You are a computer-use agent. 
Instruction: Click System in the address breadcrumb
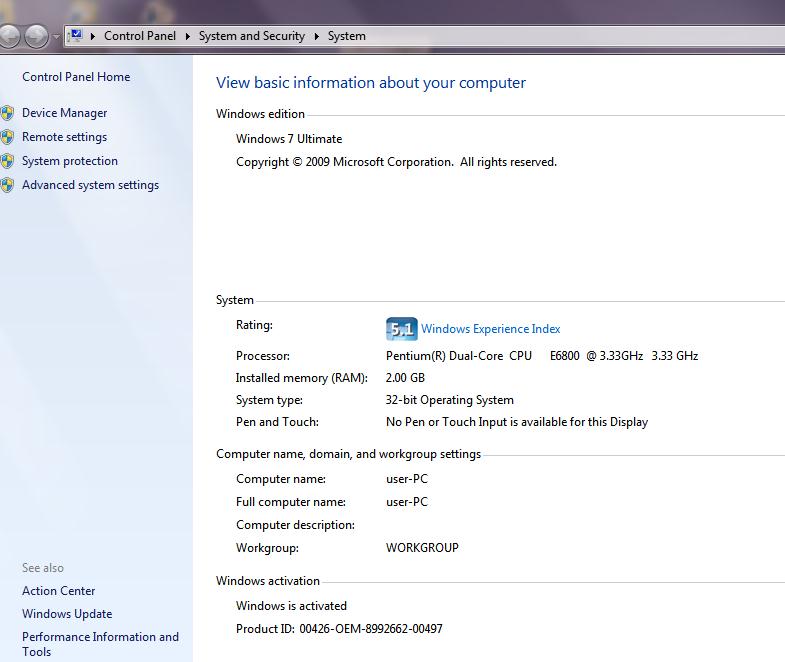pos(346,36)
